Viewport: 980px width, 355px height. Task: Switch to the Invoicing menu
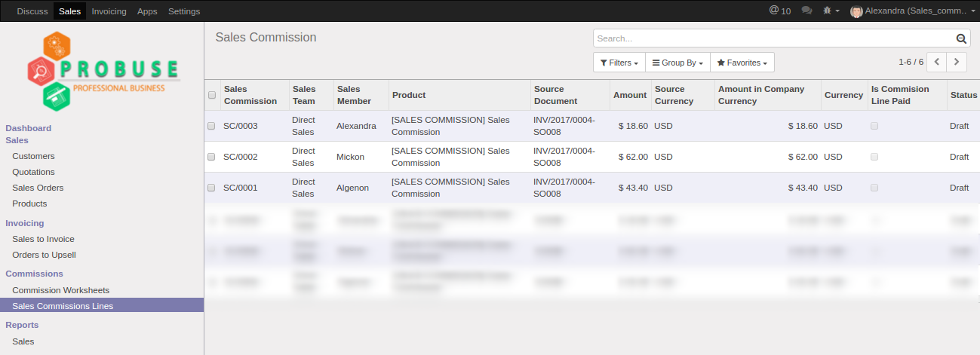click(109, 11)
